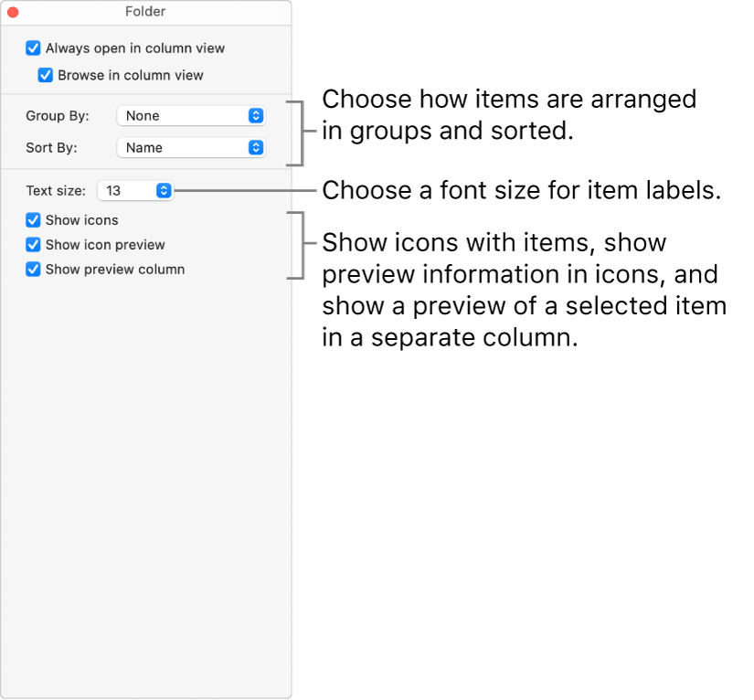This screenshot has width=754, height=700.
Task: Disable the Show preview column option
Action: point(33,270)
